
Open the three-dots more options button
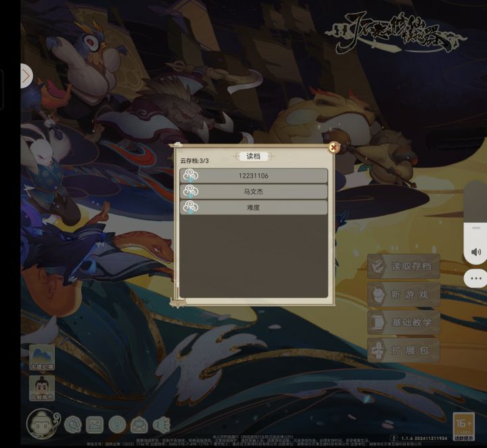pyautogui.click(x=476, y=278)
